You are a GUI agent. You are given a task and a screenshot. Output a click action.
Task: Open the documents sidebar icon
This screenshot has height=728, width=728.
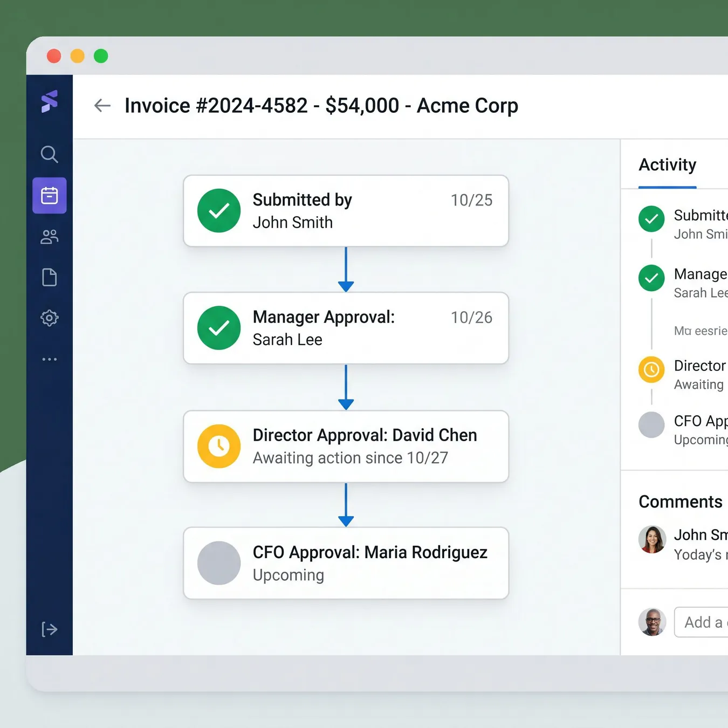click(49, 277)
